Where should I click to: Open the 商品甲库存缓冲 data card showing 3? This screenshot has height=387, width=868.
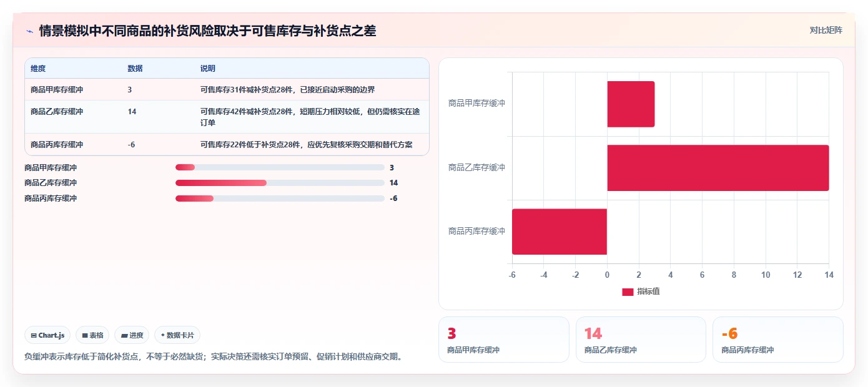pyautogui.click(x=504, y=340)
